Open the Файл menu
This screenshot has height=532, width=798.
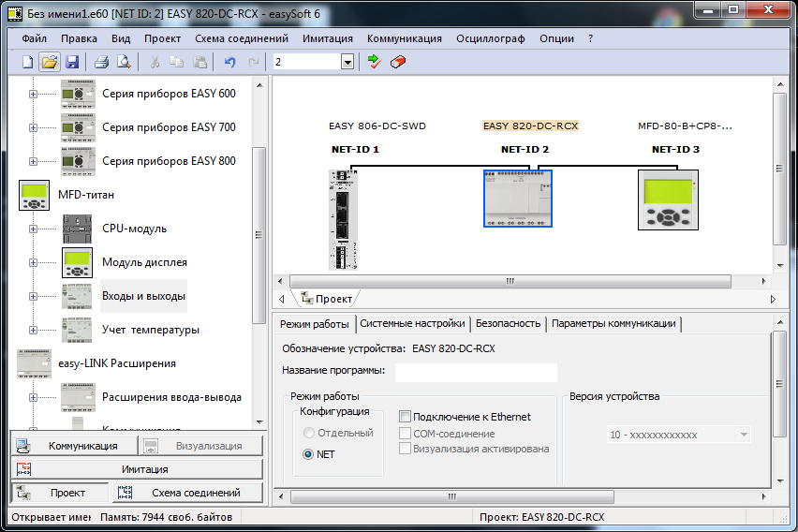34,38
